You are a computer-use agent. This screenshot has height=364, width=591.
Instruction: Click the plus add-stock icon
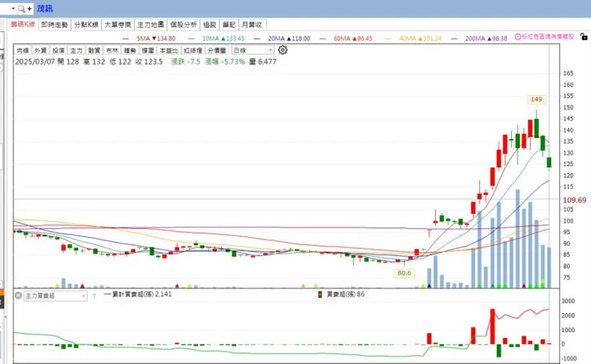point(30,9)
